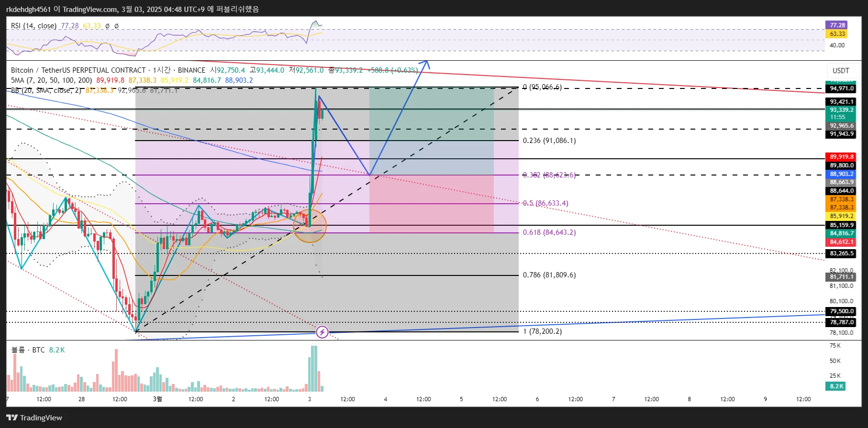
Task: Click the 25K volume scale value
Action: [835, 376]
